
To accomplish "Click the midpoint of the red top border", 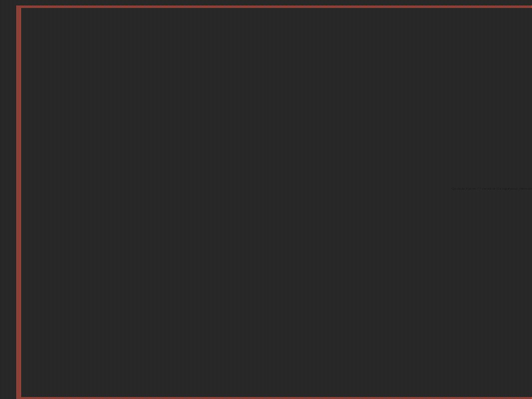I will click(274, 7).
